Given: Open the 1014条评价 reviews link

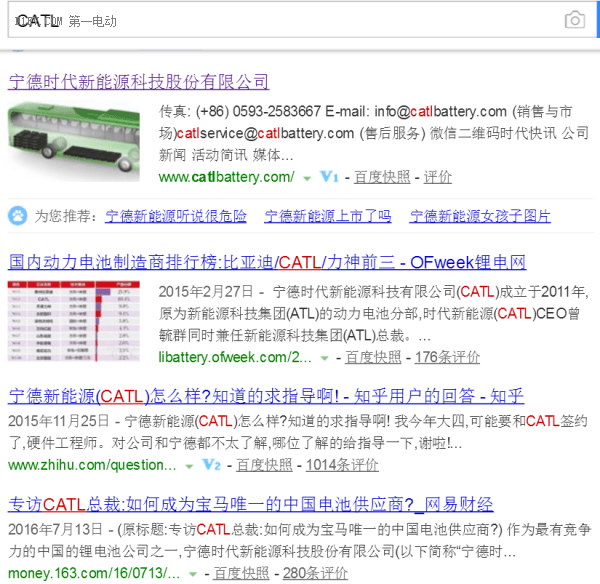Looking at the screenshot, I should pyautogui.click(x=342, y=465).
